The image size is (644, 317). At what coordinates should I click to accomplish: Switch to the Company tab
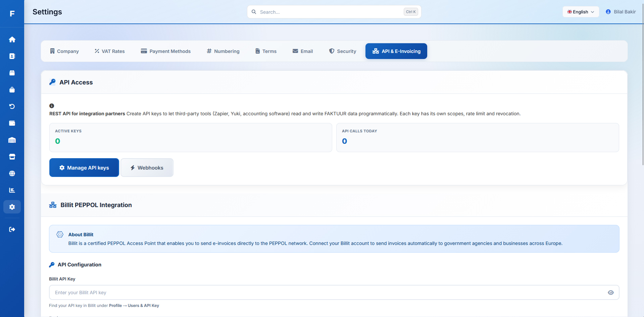(64, 51)
